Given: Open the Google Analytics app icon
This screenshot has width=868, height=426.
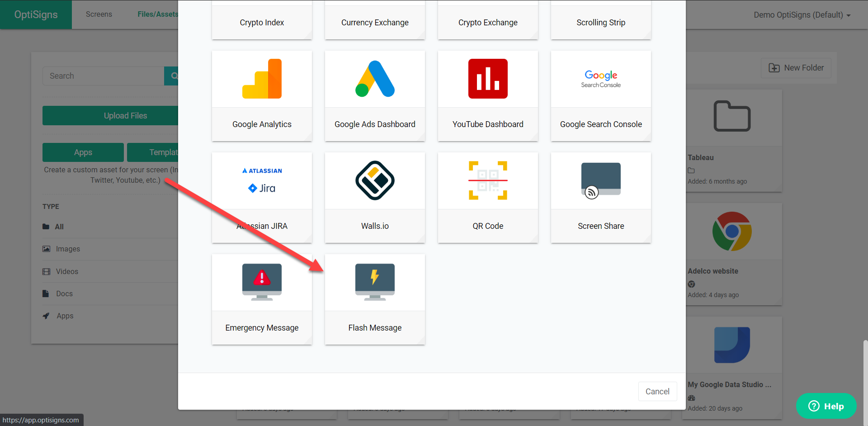Looking at the screenshot, I should [x=262, y=79].
